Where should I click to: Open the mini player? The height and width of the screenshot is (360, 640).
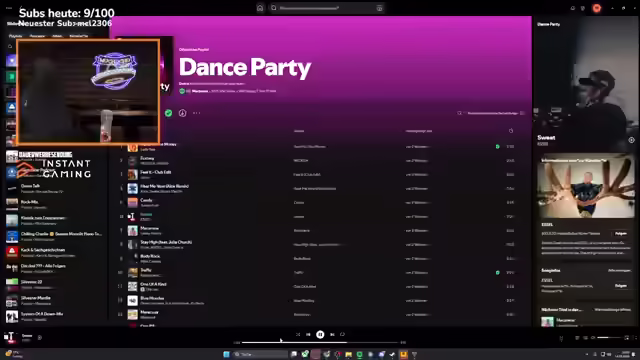[x=627, y=338]
